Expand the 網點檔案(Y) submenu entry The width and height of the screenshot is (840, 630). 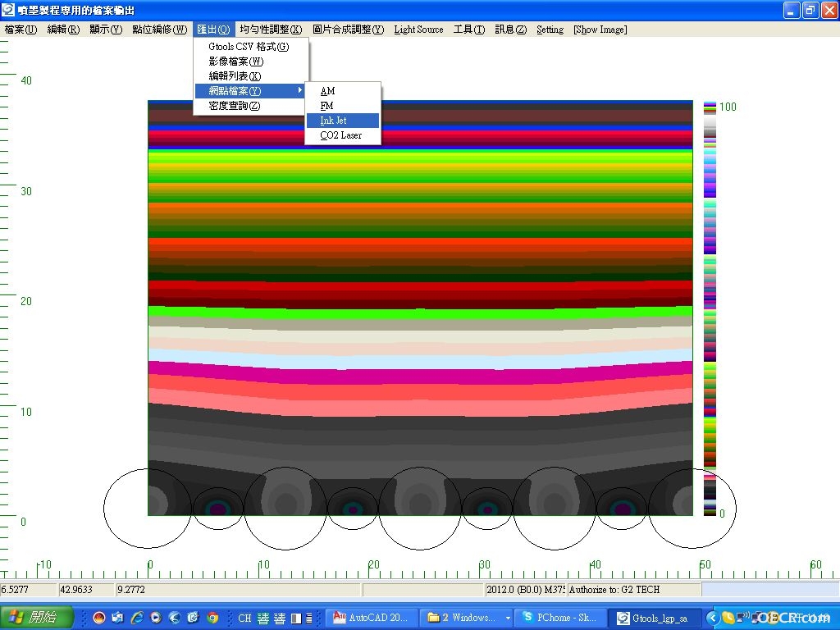pyautogui.click(x=251, y=91)
